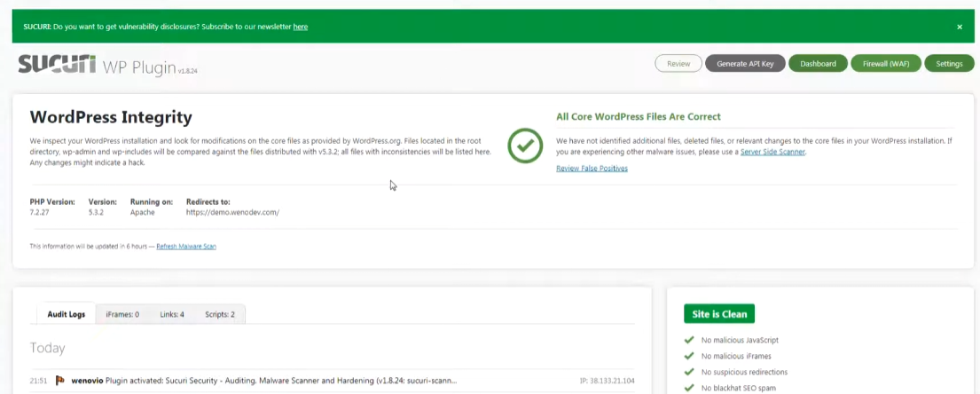Select the Scripts: 2 tab
The image size is (980, 394).
pos(220,314)
